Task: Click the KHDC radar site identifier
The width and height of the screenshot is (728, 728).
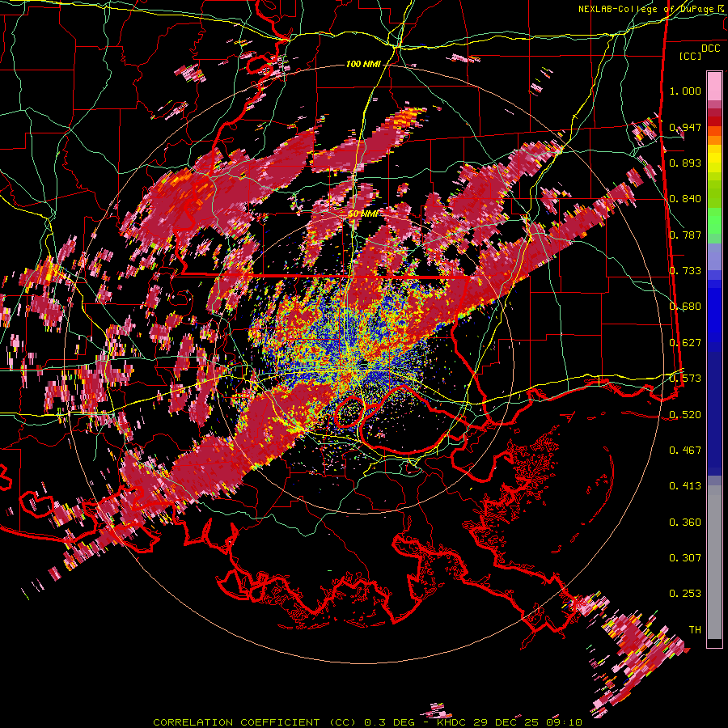Action: tap(453, 722)
